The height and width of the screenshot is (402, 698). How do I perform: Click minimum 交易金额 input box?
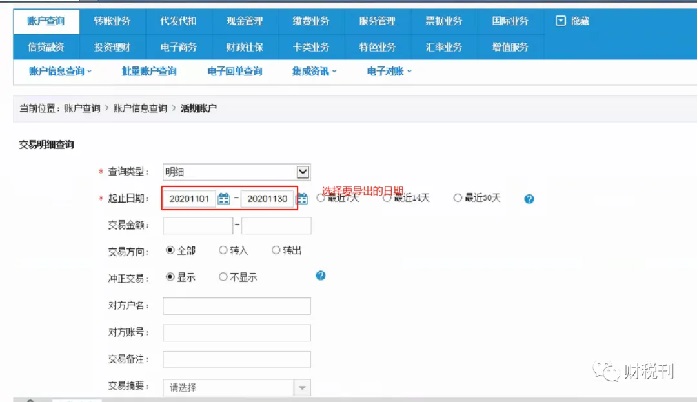coord(198,226)
